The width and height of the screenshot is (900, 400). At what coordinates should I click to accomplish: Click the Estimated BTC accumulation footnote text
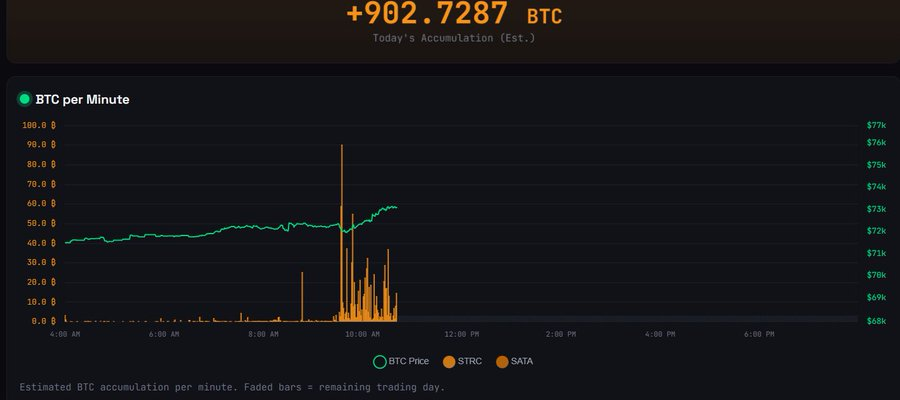pyautogui.click(x=232, y=387)
